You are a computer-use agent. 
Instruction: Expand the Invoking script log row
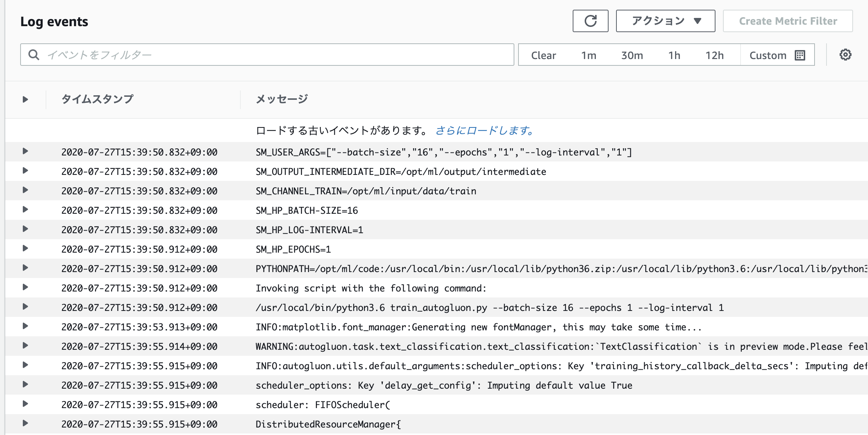(25, 287)
